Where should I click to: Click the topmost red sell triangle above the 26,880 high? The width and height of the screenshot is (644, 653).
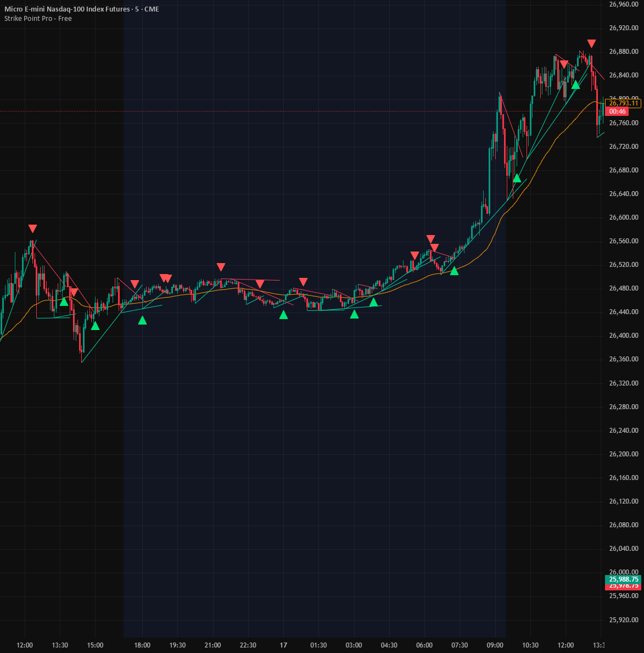click(591, 44)
